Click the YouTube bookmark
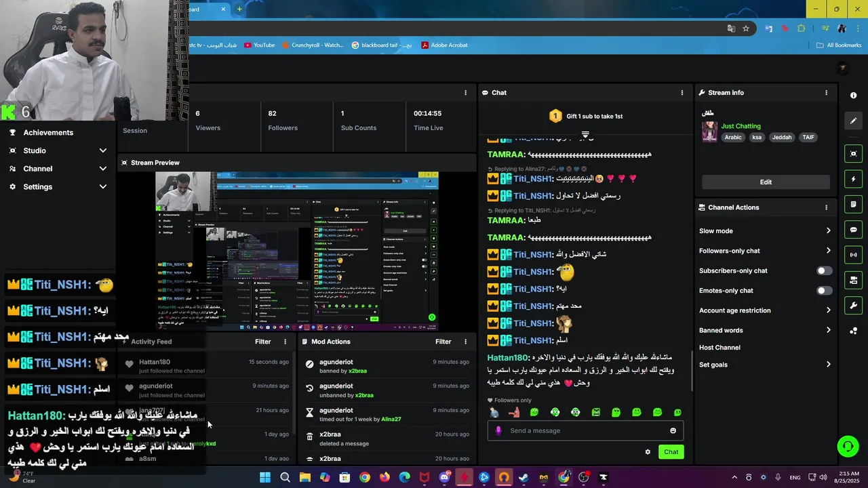This screenshot has height=488, width=868. (x=259, y=45)
